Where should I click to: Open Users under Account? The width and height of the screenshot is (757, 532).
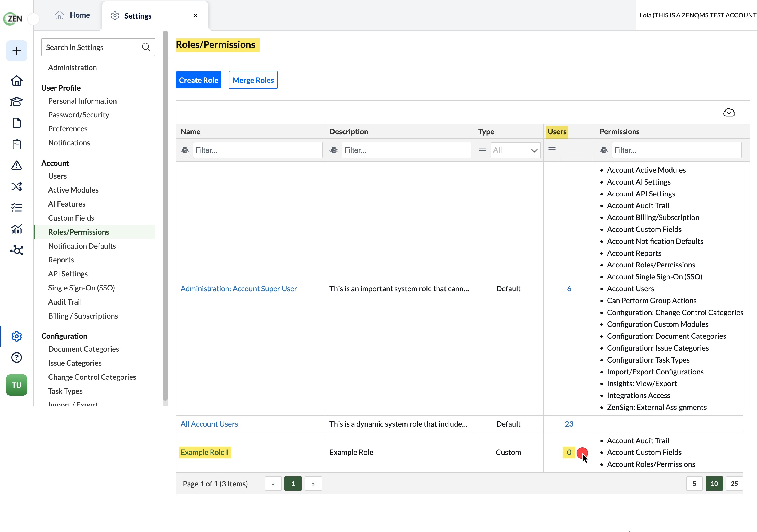pyautogui.click(x=57, y=176)
